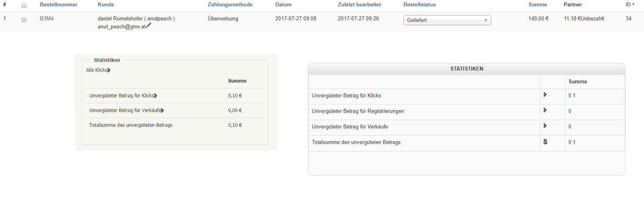Click dollar icon in Totalsumme row

[x=545, y=142]
